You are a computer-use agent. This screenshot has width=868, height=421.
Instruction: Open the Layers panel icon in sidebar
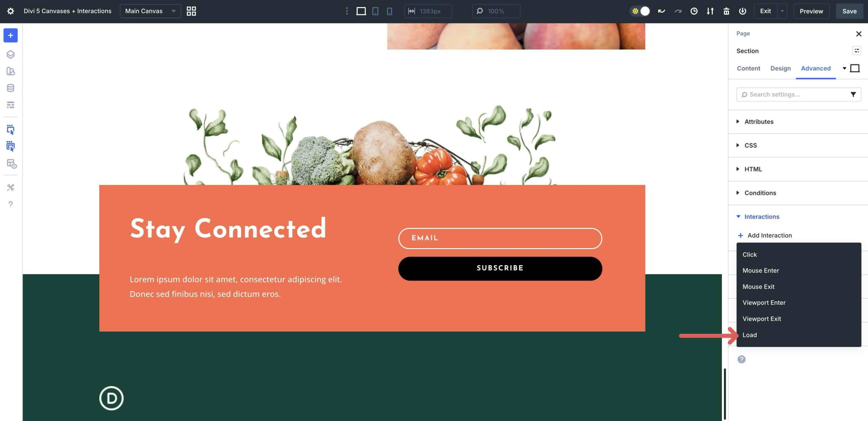pos(11,54)
